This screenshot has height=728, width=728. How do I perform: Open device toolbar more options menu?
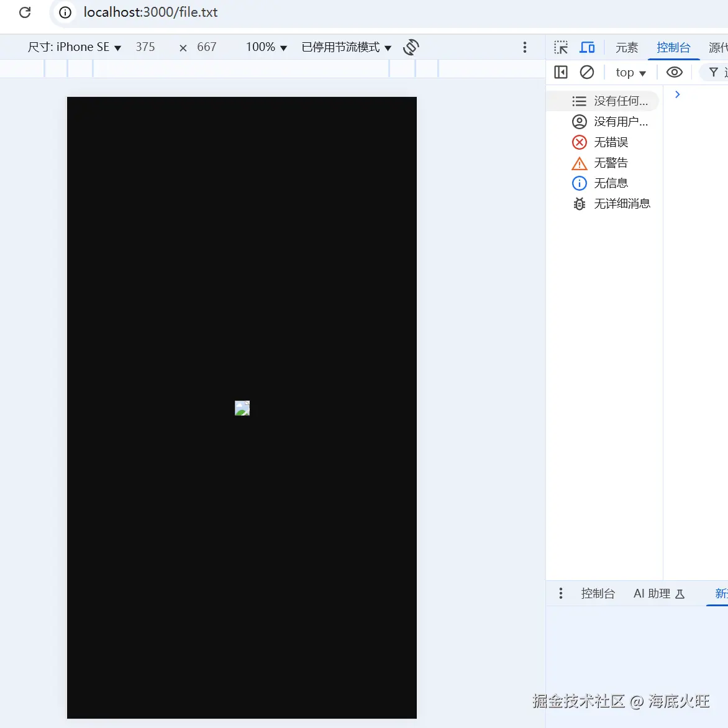pyautogui.click(x=525, y=47)
